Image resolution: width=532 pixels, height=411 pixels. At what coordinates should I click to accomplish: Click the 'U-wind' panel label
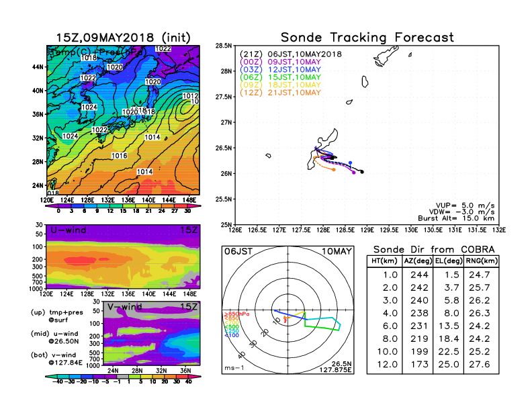pyautogui.click(x=69, y=230)
